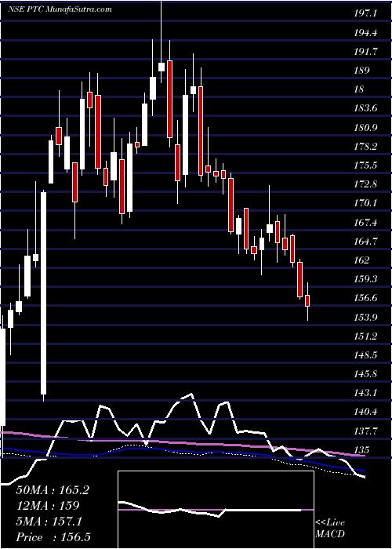Image resolution: width=392 pixels, height=549 pixels.
Task: Select the 162 price level label
Action: [361, 260]
